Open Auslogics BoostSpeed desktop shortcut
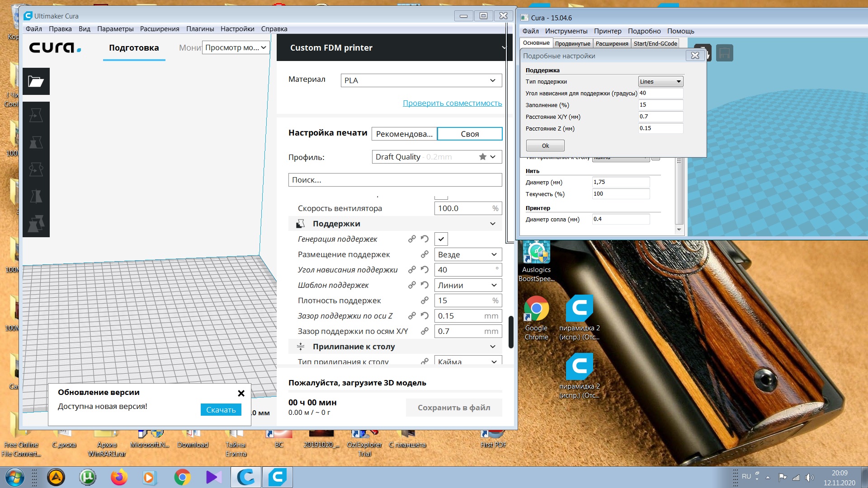 [536, 261]
